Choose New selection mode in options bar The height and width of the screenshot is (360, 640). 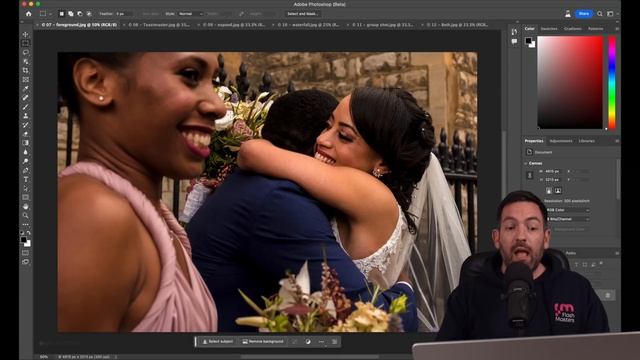(62, 13)
